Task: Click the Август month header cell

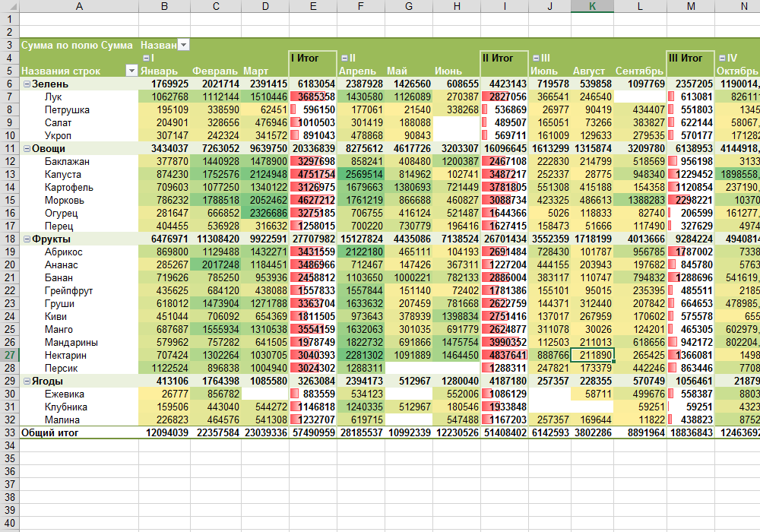Action: click(592, 71)
